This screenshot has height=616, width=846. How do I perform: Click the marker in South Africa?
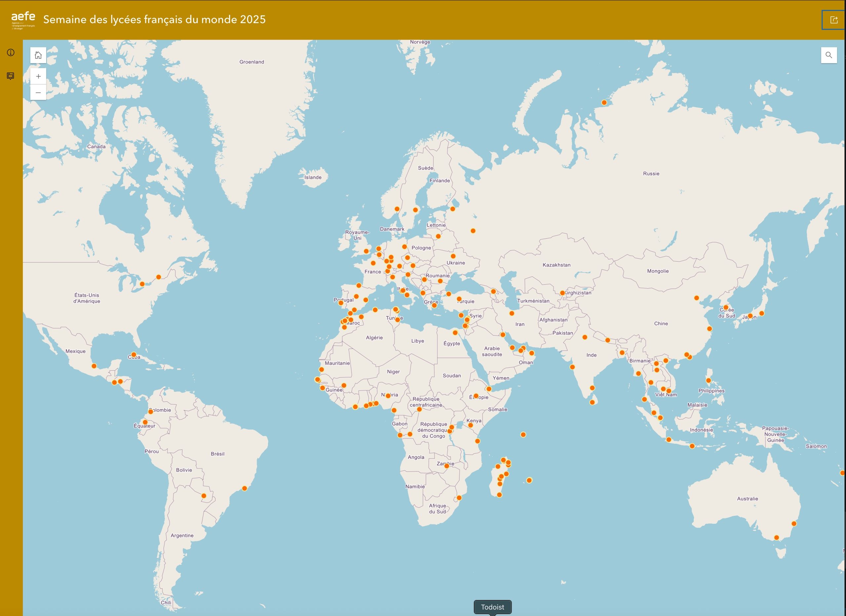coord(459,498)
